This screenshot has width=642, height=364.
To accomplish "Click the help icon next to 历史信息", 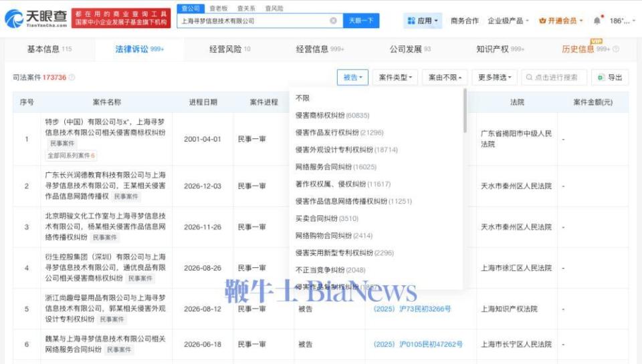I will click(x=615, y=49).
